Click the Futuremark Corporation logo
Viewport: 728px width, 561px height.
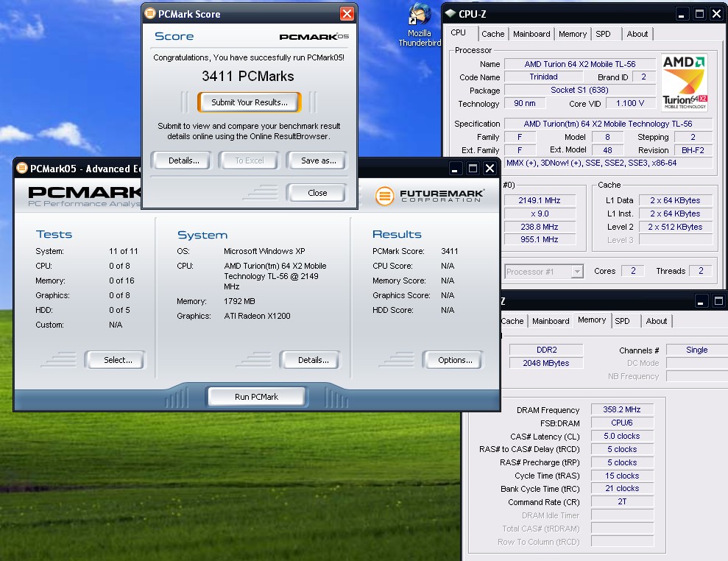pos(429,196)
